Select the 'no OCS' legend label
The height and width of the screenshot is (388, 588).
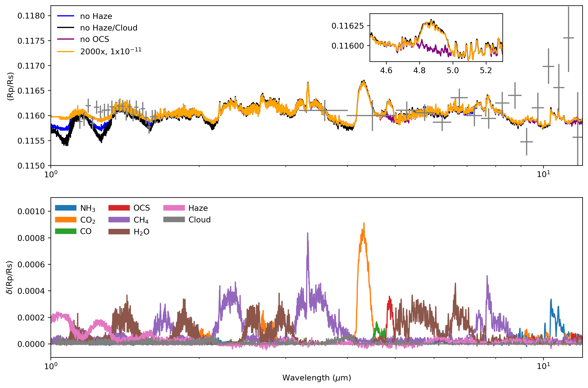tap(95, 39)
